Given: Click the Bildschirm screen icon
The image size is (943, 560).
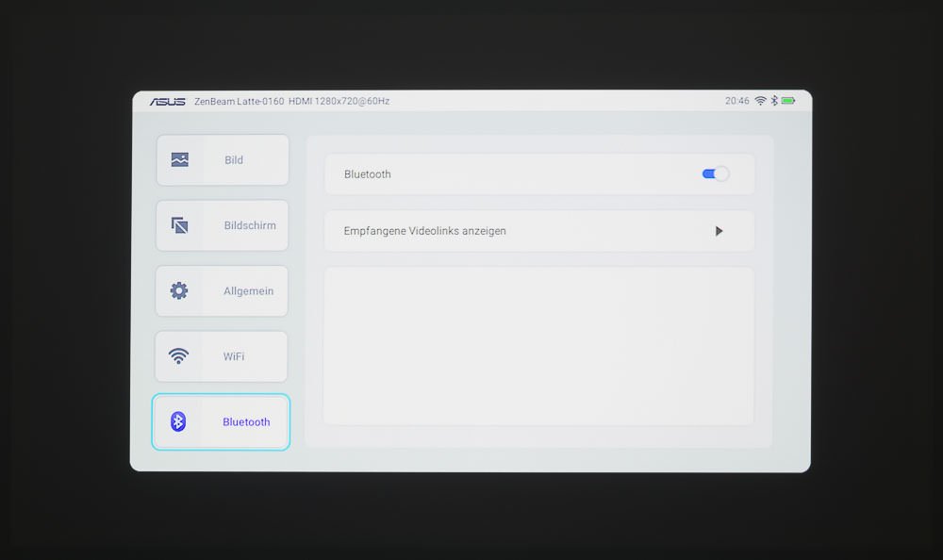Looking at the screenshot, I should pos(179,225).
